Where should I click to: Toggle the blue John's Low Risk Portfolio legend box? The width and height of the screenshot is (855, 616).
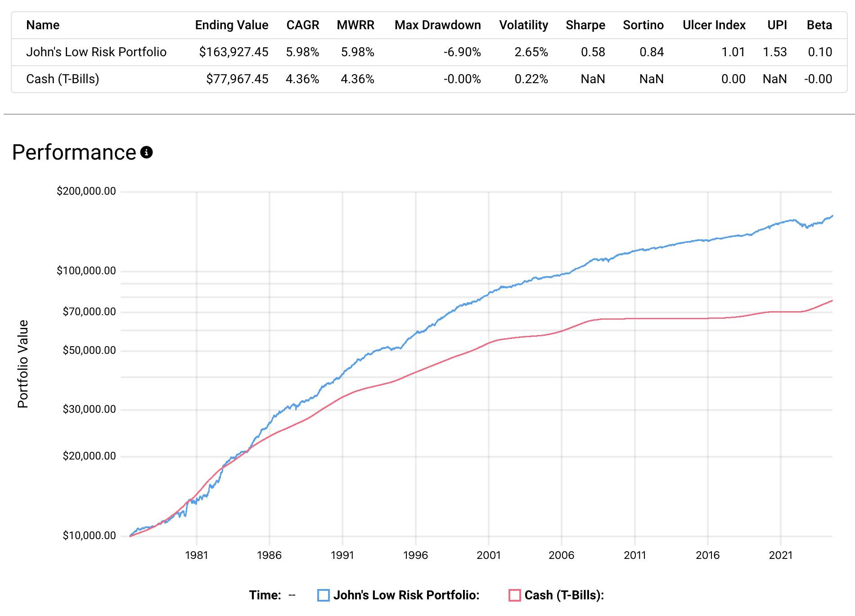coord(323,595)
